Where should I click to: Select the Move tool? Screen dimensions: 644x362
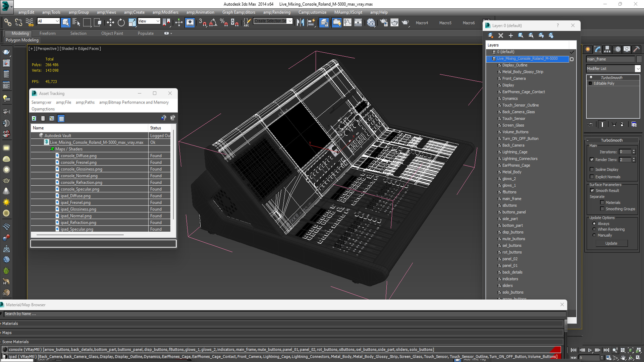coord(110,22)
